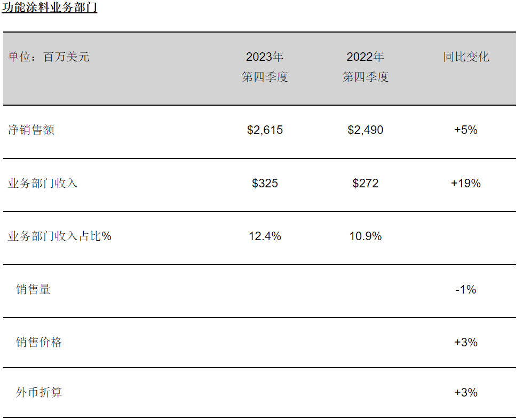
Task: Select the 同比变化 column header
Action: click(466, 57)
